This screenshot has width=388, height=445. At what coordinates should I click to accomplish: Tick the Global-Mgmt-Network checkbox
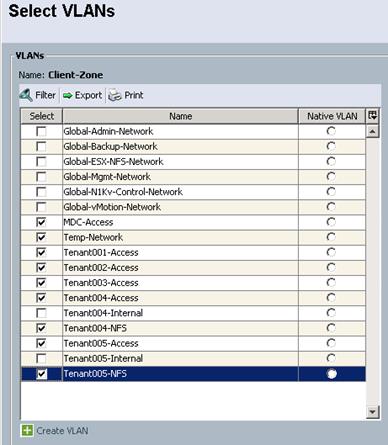click(41, 177)
